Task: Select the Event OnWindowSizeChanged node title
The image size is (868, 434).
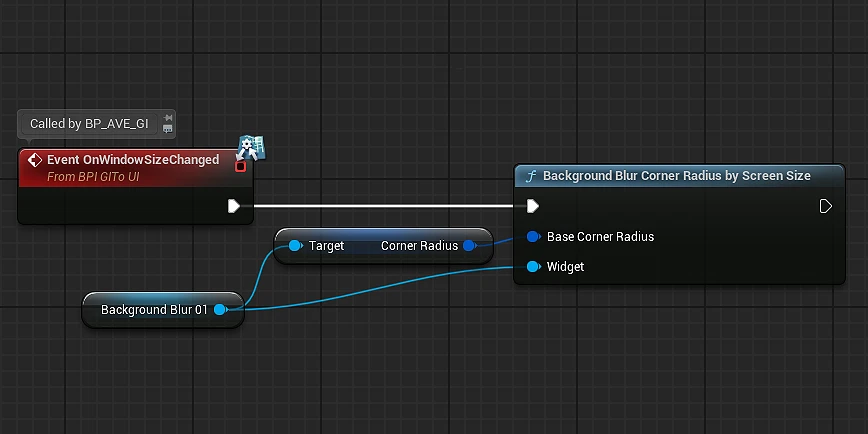Action: tap(133, 160)
